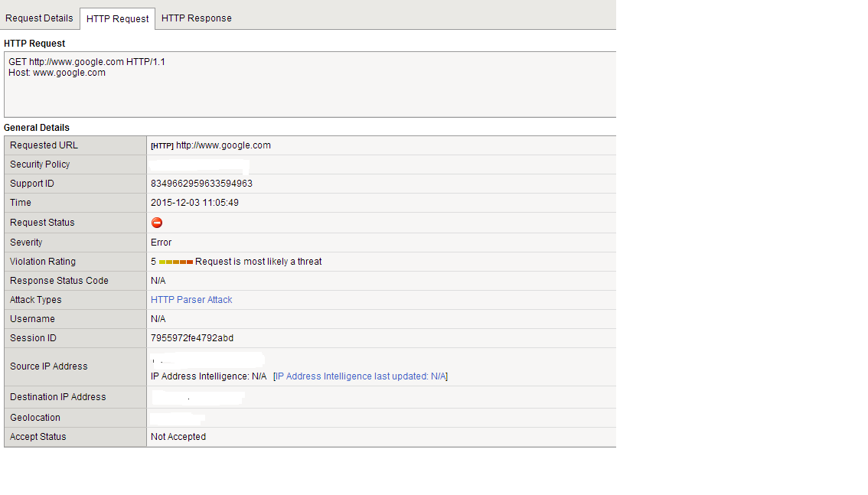Click the Support ID number value
The height and width of the screenshot is (495, 868).
point(201,184)
